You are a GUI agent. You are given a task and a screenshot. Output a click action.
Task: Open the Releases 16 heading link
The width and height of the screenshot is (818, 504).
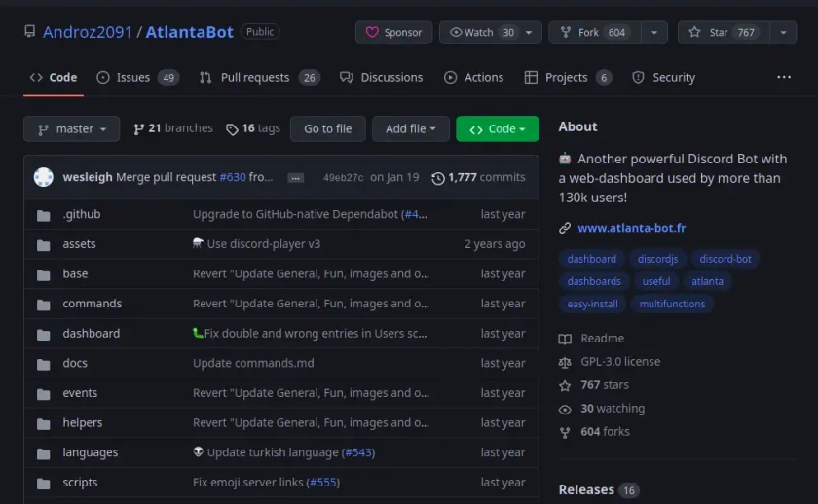[598, 490]
